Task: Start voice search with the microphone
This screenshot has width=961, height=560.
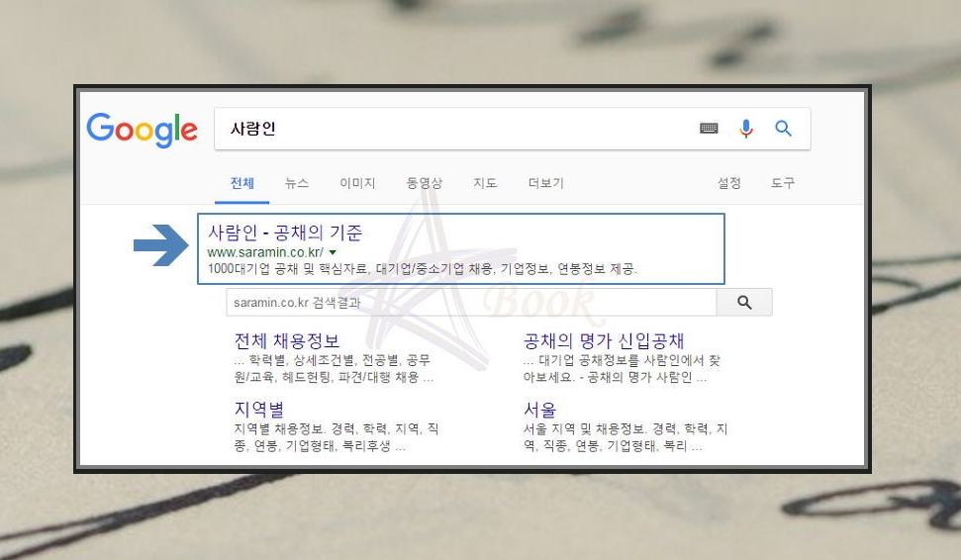Action: pyautogui.click(x=746, y=128)
